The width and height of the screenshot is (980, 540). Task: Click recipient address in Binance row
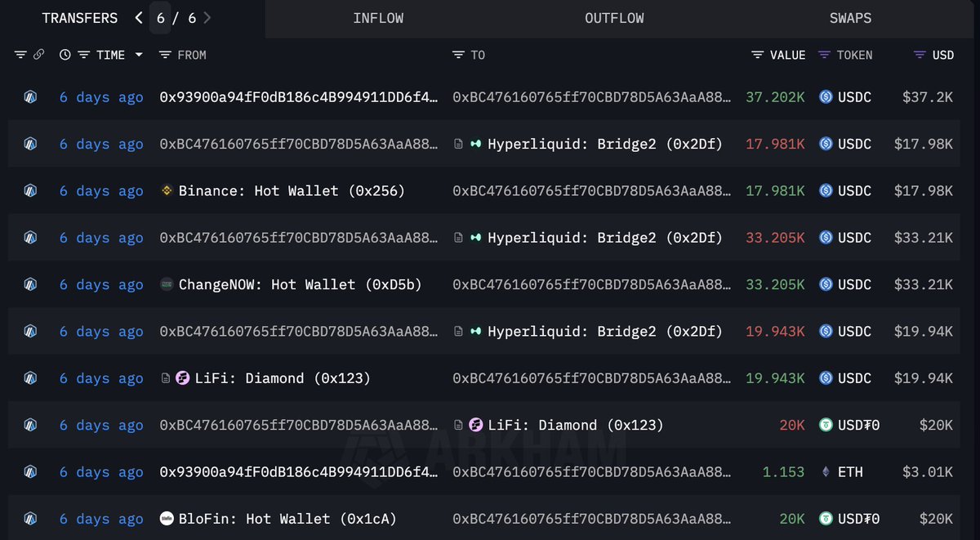click(592, 190)
